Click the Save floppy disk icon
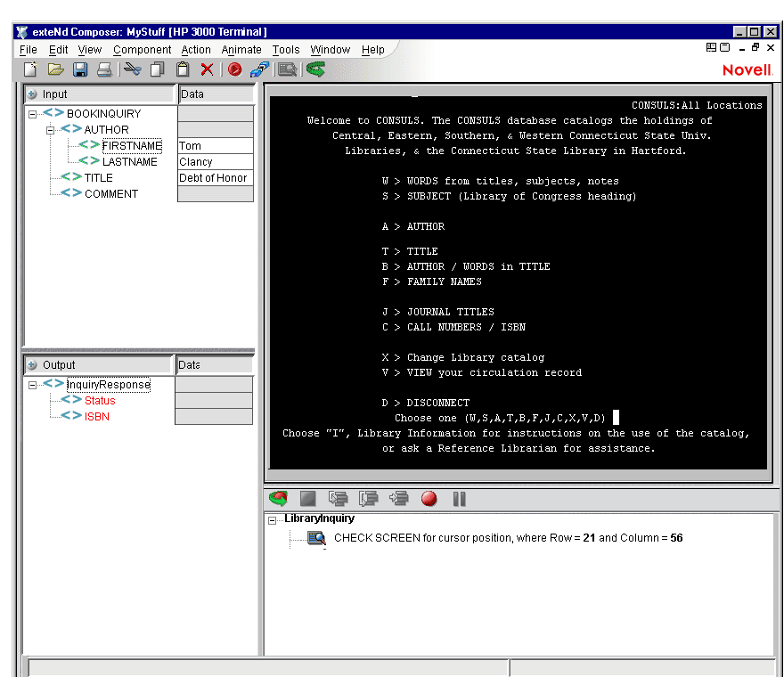 pyautogui.click(x=80, y=69)
